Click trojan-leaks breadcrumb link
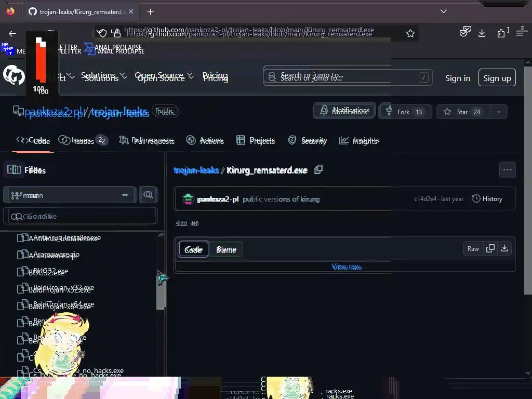The image size is (532, 399). pyautogui.click(x=196, y=170)
